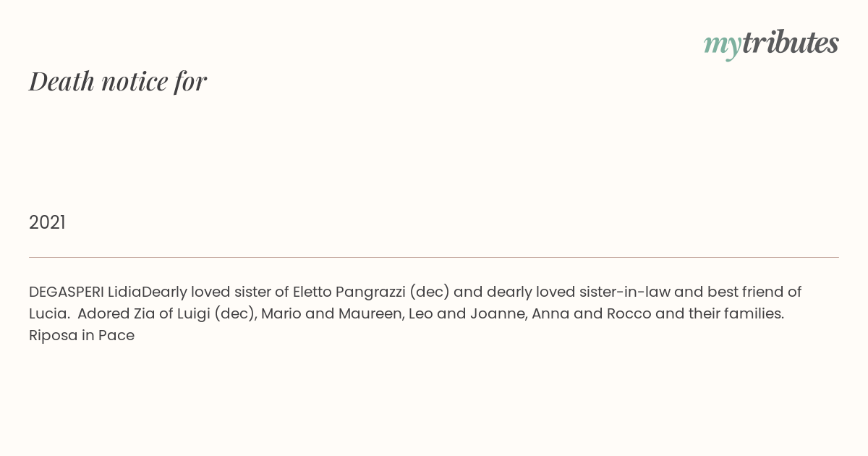Click the green "my" part of logo
This screenshot has height=456, width=868.
[x=723, y=46]
